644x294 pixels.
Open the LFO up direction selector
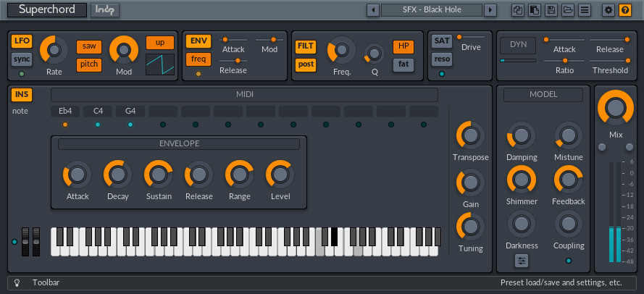click(x=160, y=43)
